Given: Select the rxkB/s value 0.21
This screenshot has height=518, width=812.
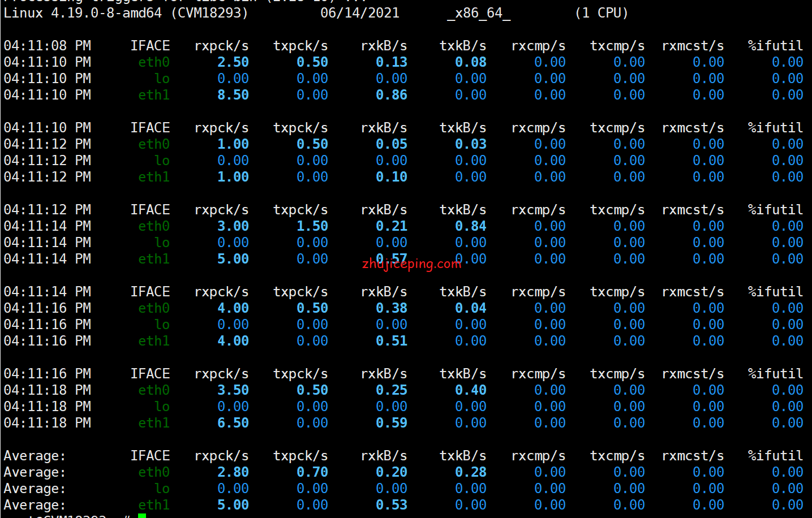Looking at the screenshot, I should click(392, 226).
